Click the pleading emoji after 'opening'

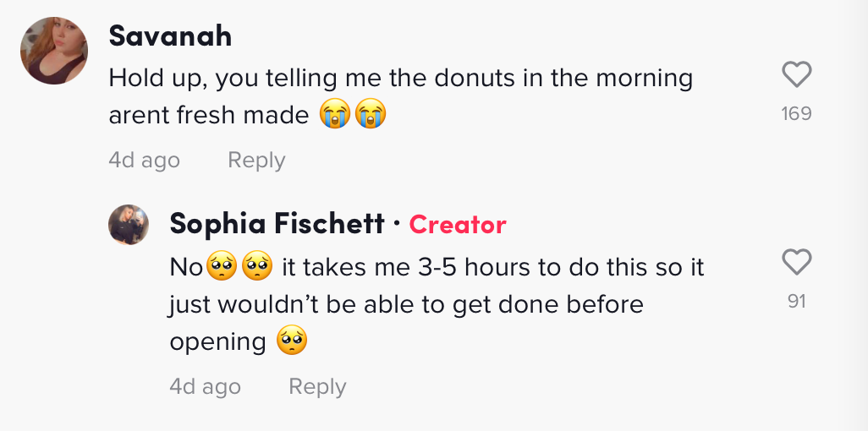tap(292, 341)
